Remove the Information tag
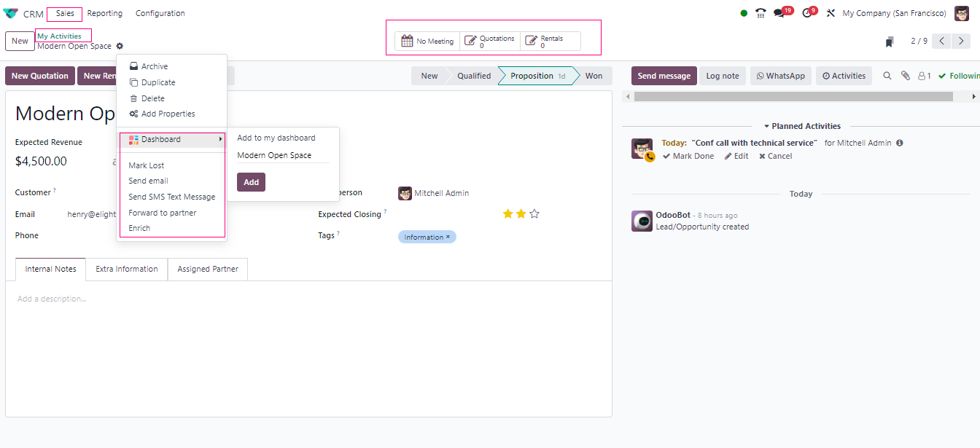 448,237
